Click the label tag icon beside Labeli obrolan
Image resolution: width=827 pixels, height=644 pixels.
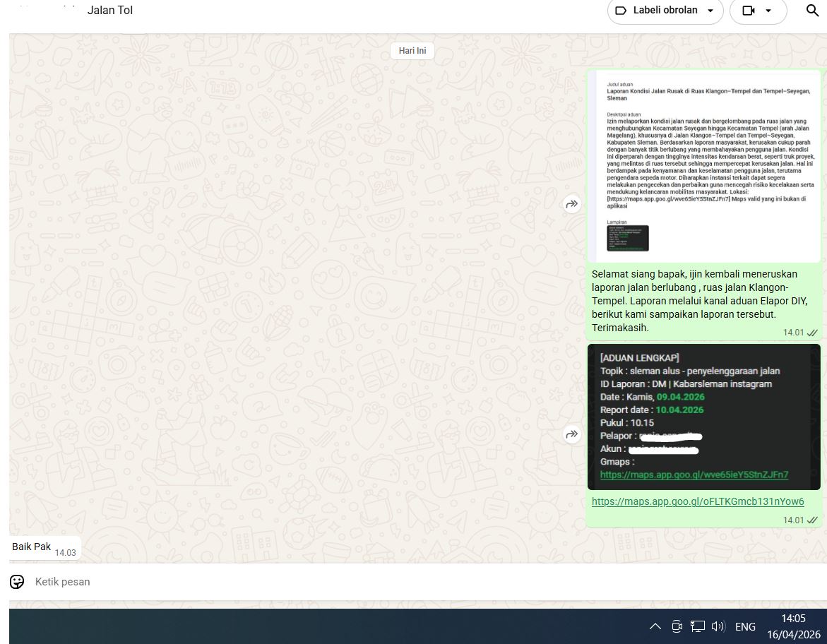pyautogui.click(x=621, y=11)
